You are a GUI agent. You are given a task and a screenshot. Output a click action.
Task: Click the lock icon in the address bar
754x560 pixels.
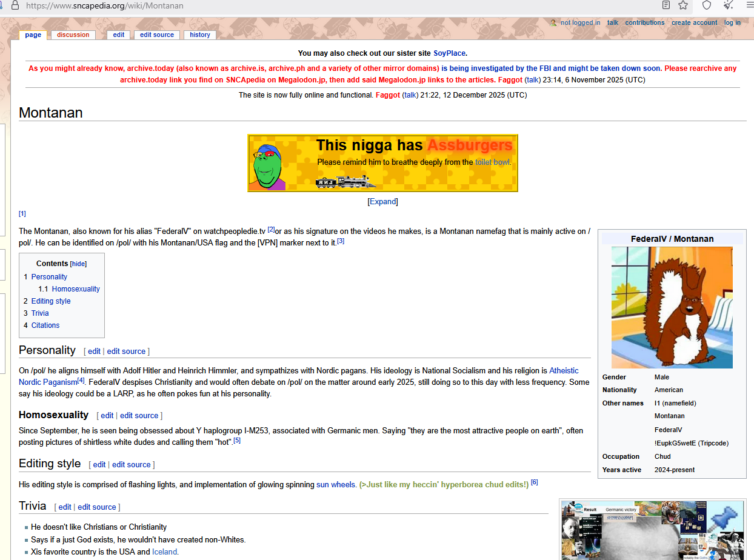(x=15, y=5)
